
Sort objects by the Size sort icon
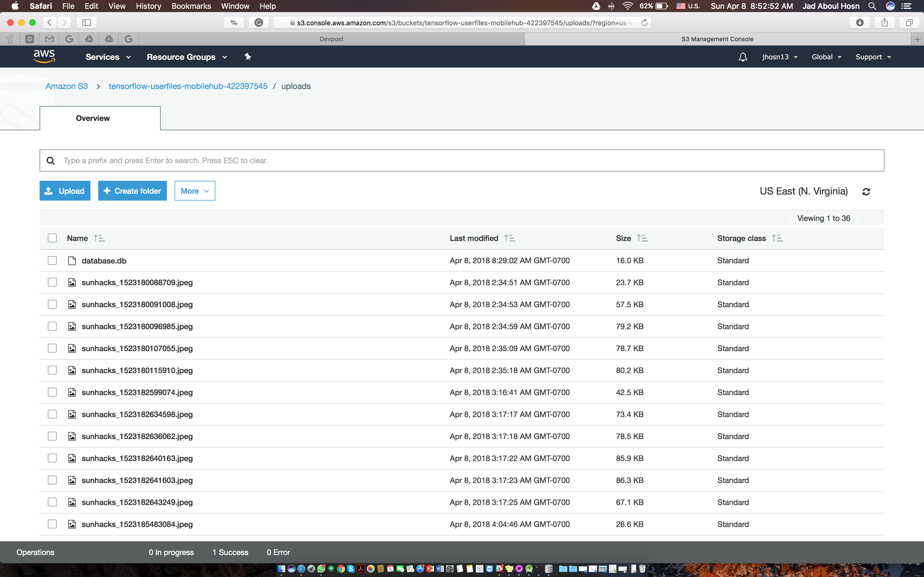(642, 238)
